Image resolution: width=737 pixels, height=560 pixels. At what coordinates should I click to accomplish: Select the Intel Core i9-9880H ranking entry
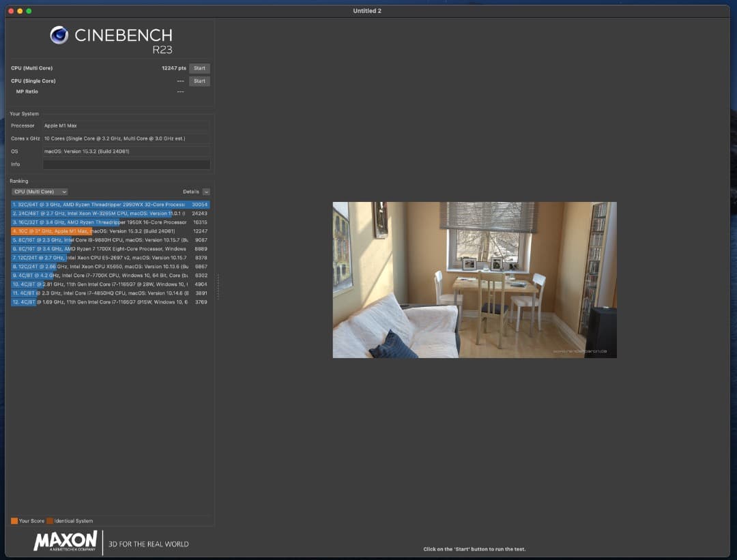[109, 240]
